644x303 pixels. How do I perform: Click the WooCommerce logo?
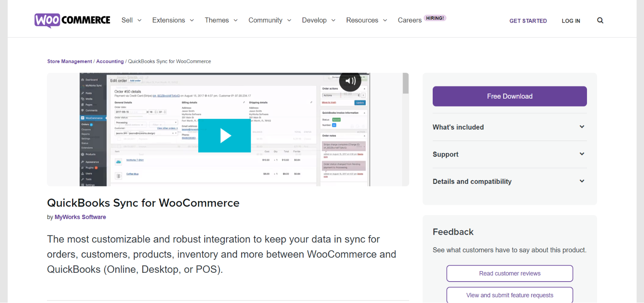point(72,20)
